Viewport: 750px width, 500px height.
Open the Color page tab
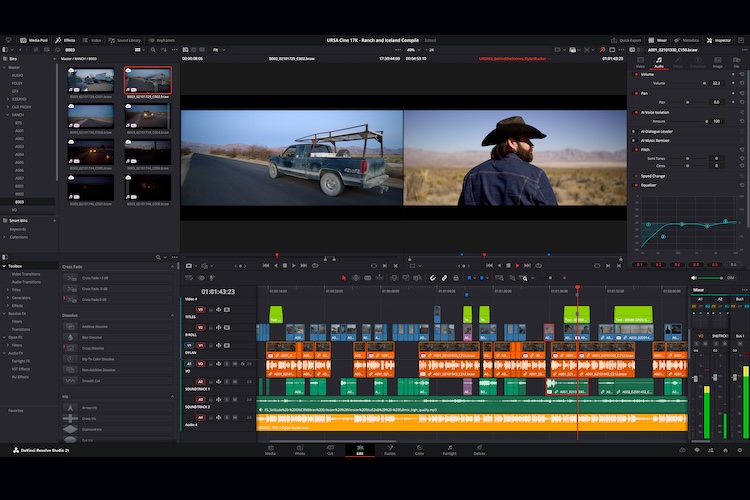pyautogui.click(x=419, y=450)
